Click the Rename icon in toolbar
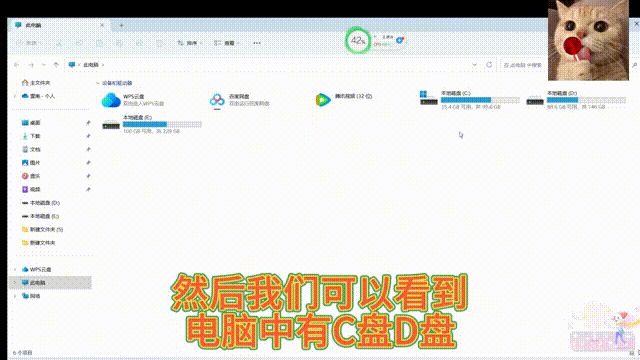640x360 pixels. [x=119, y=43]
